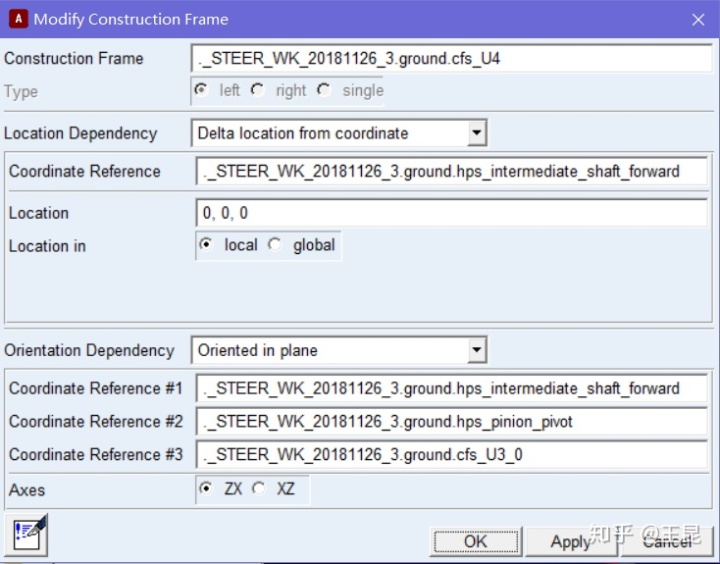This screenshot has width=720, height=564.
Task: Focus the Coordinate Reference #2 pinion pivot field
Action: tap(451, 421)
